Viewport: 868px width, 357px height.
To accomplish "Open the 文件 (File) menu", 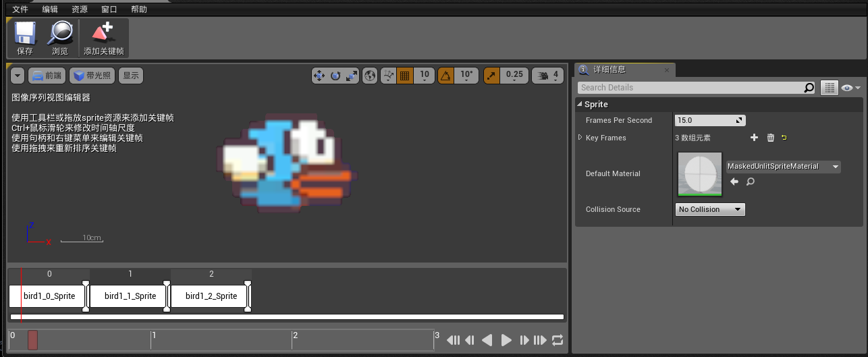I will tap(20, 9).
